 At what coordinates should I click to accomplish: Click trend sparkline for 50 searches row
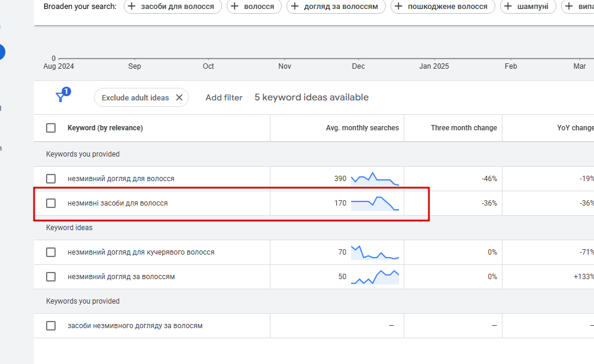pyautogui.click(x=375, y=277)
